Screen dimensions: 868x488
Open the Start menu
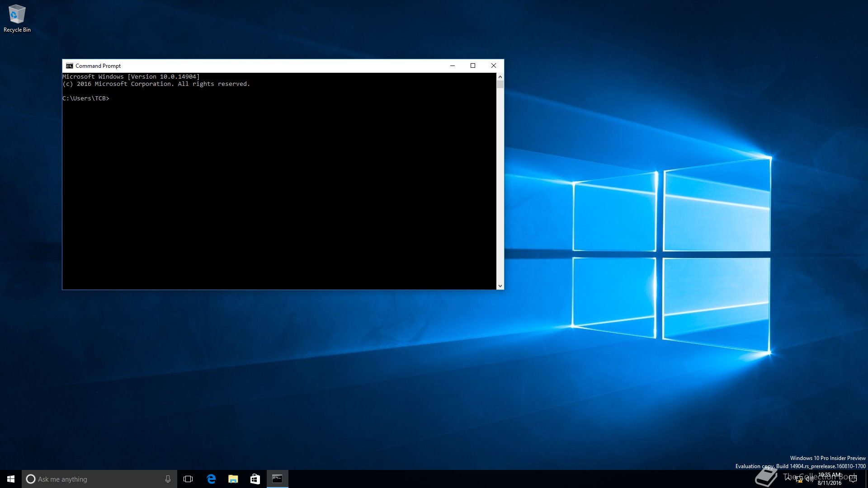point(11,479)
